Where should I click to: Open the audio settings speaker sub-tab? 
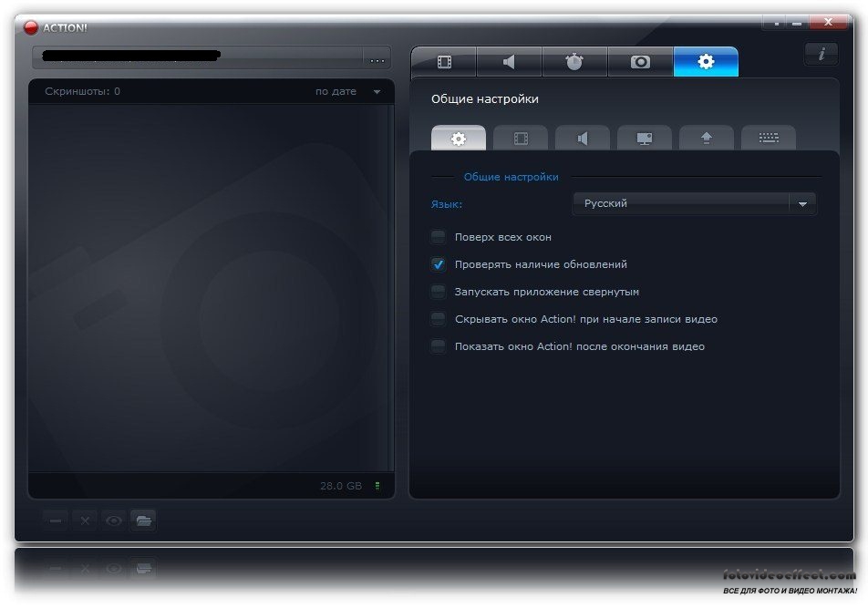(x=583, y=138)
